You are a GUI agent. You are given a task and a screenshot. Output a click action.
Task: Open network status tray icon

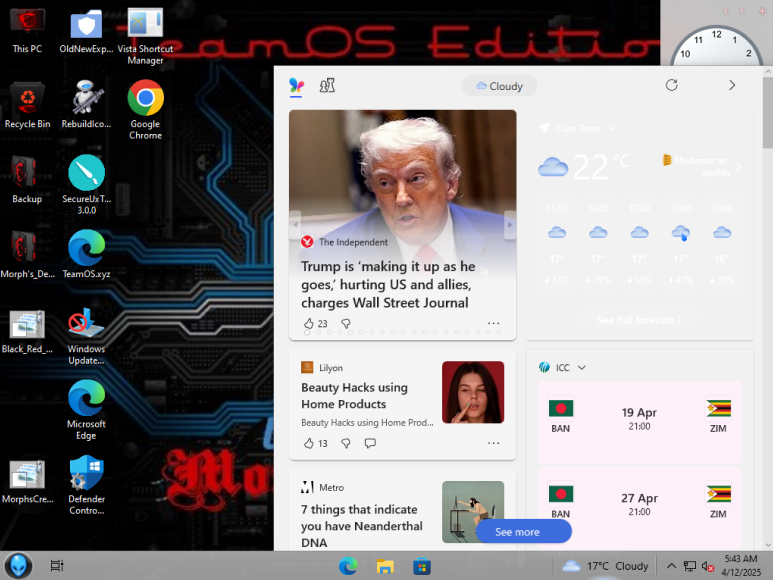(x=690, y=566)
